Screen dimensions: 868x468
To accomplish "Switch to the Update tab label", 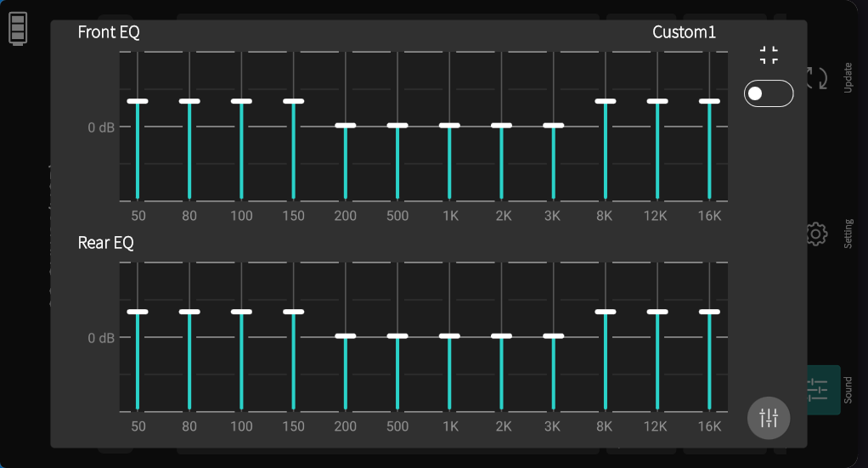I will [848, 77].
